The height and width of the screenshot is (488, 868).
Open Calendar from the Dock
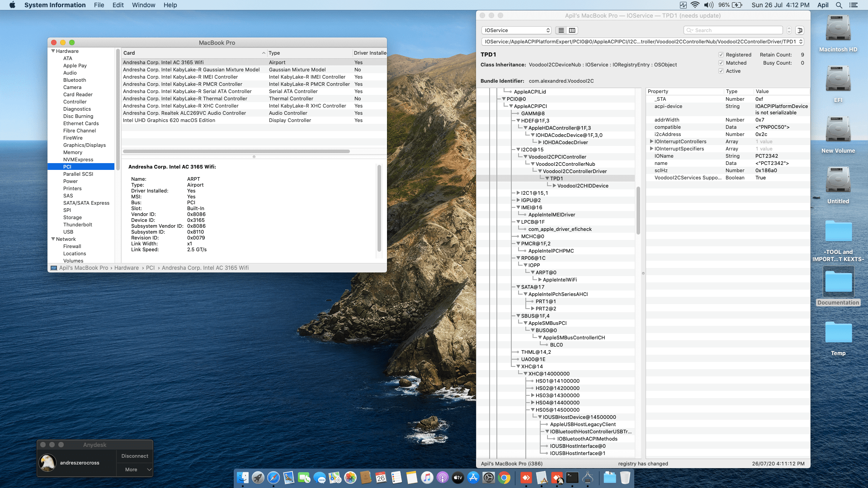click(x=381, y=478)
